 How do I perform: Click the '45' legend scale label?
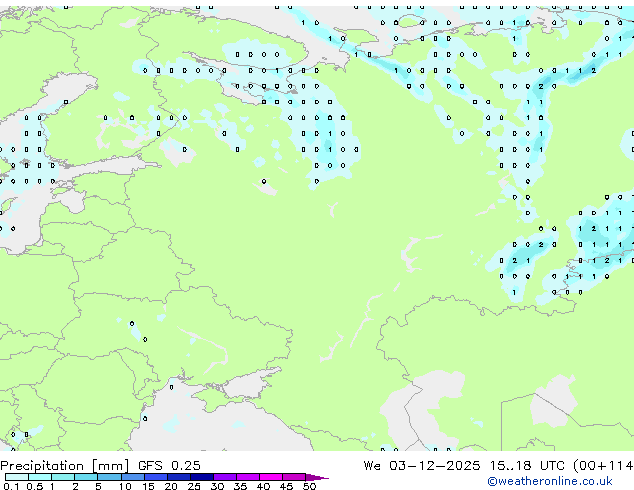point(286,486)
